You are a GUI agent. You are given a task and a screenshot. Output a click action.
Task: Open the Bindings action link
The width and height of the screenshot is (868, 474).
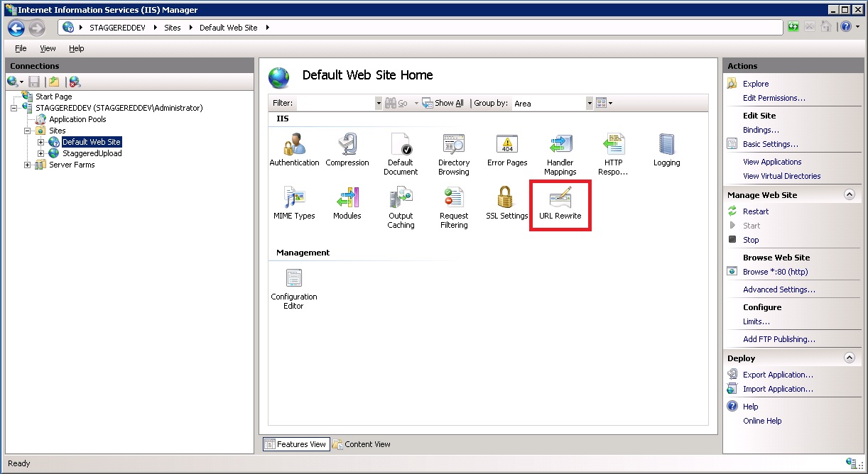click(x=761, y=130)
